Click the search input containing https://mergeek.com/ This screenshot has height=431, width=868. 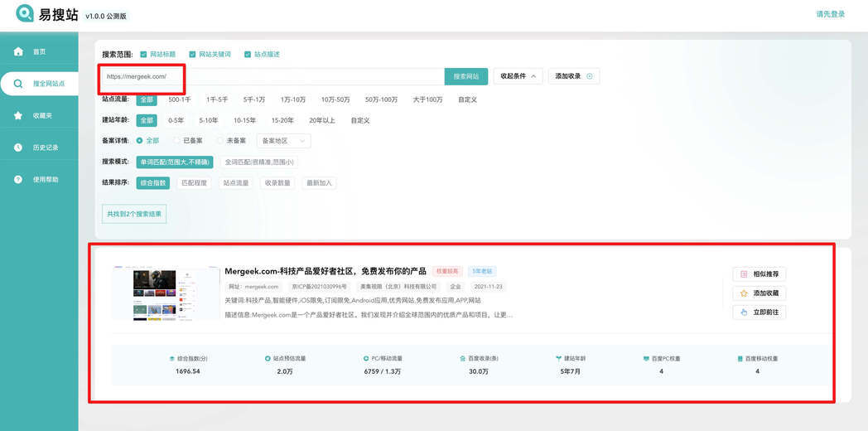click(x=272, y=76)
